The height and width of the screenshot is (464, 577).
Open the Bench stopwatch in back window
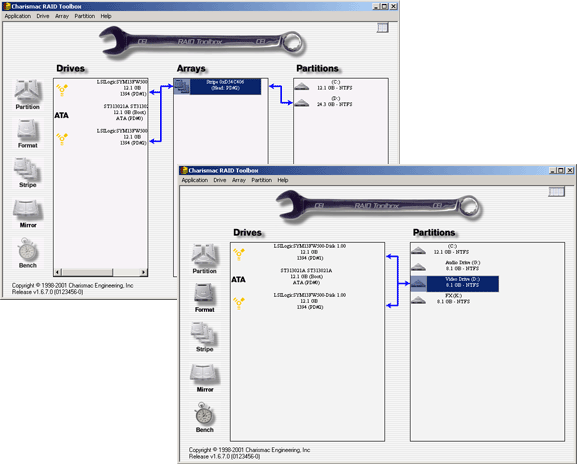click(x=28, y=253)
